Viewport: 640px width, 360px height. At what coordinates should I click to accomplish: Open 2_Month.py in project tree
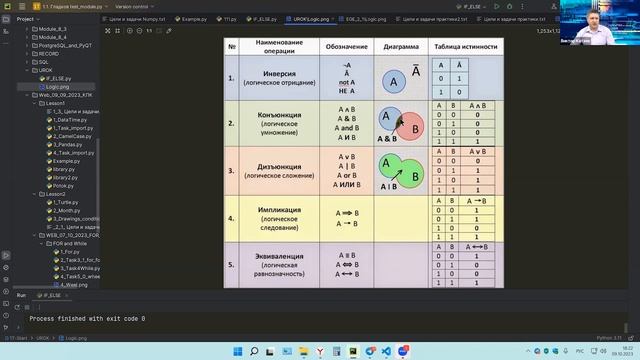pos(63,211)
